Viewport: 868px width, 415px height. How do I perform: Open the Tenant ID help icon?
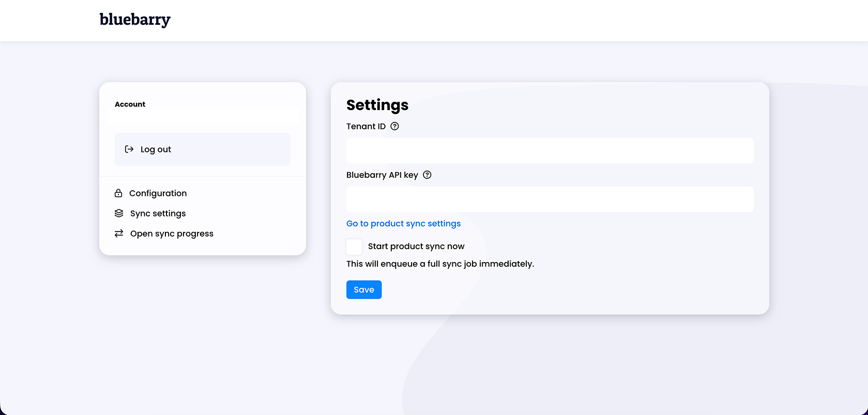[x=394, y=126]
